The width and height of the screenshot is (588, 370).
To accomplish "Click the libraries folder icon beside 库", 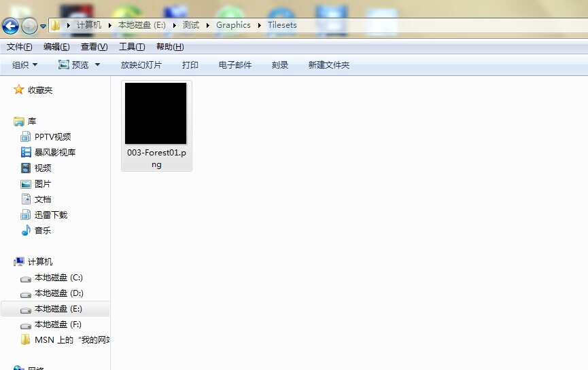I will pos(19,122).
